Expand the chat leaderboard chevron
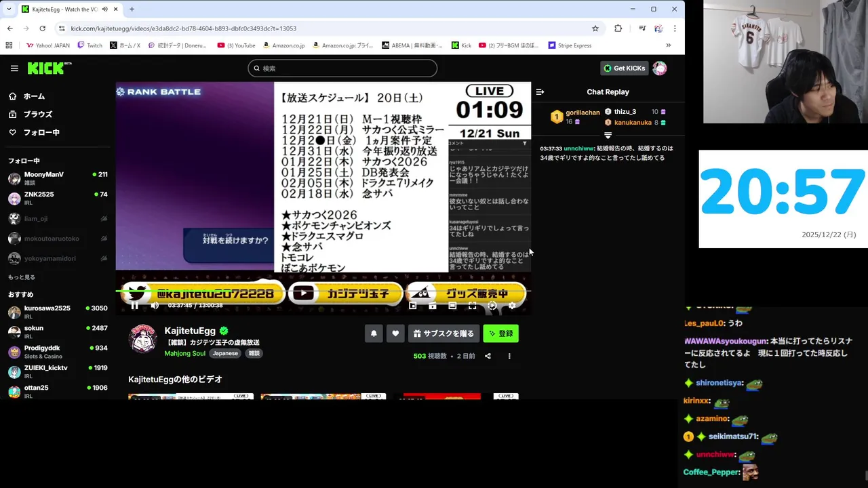Screen dimensions: 868x488 pyautogui.click(x=608, y=136)
